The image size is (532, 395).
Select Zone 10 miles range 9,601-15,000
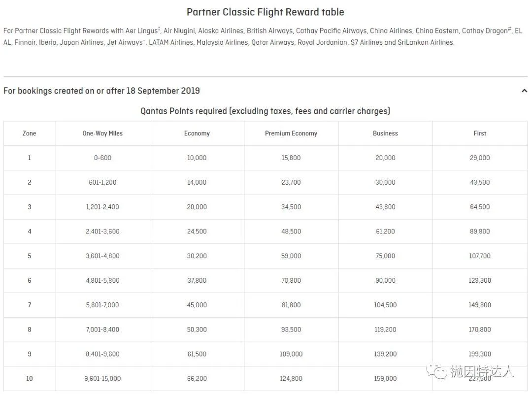pyautogui.click(x=102, y=378)
